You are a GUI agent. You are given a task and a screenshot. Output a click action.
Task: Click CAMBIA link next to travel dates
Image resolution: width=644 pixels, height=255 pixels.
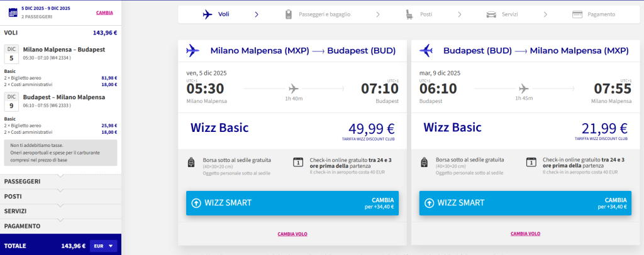(x=104, y=13)
